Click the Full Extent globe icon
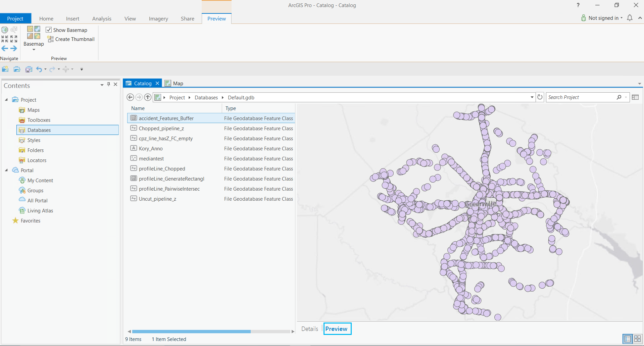The width and height of the screenshot is (644, 346). 5,30
